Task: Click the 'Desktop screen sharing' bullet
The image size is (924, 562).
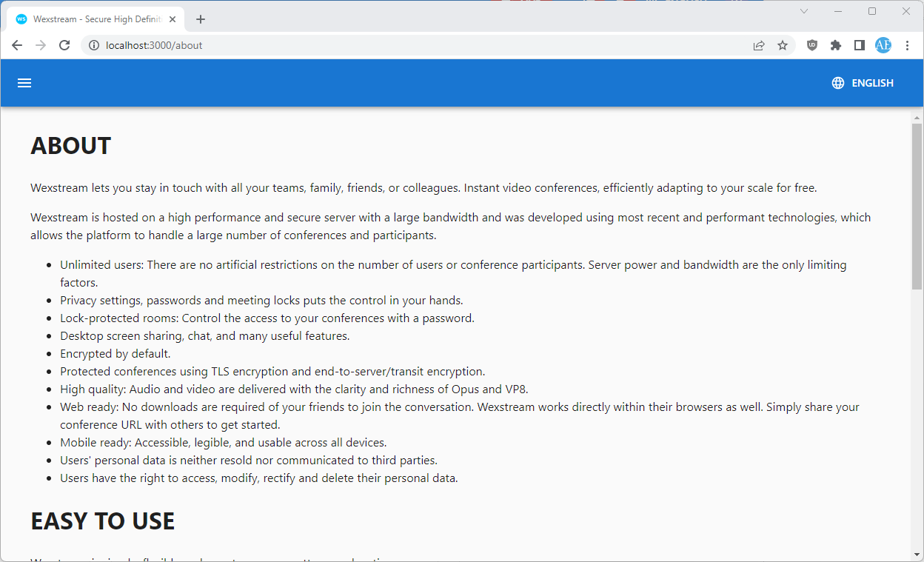Action: click(x=205, y=336)
